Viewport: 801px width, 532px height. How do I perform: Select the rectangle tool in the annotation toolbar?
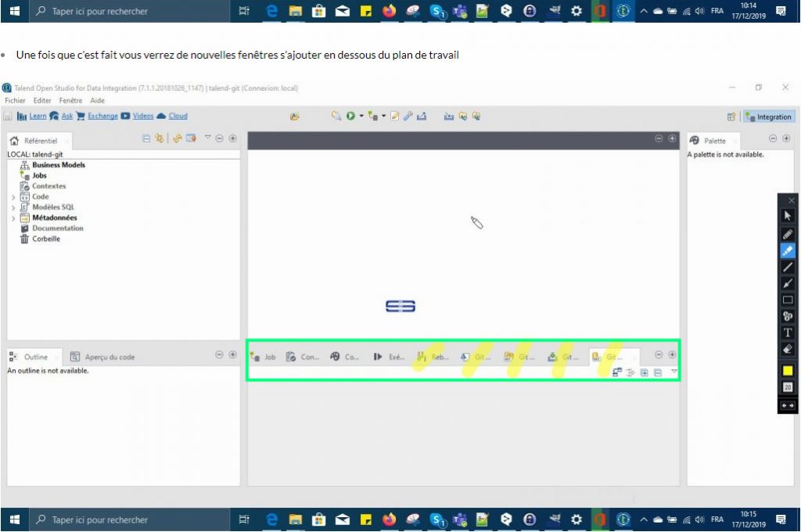pos(787,300)
